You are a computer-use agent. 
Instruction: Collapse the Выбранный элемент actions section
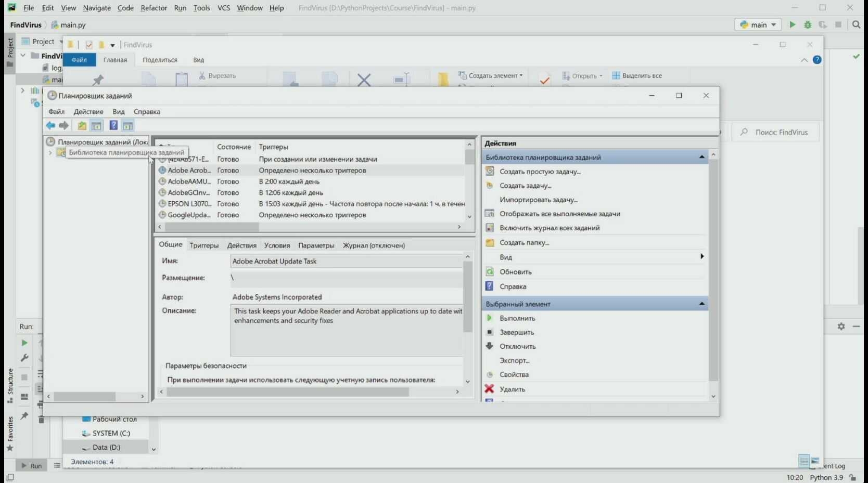701,304
